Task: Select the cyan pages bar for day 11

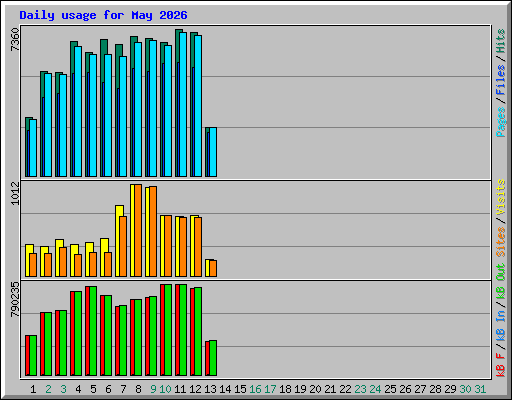Action: [183, 104]
